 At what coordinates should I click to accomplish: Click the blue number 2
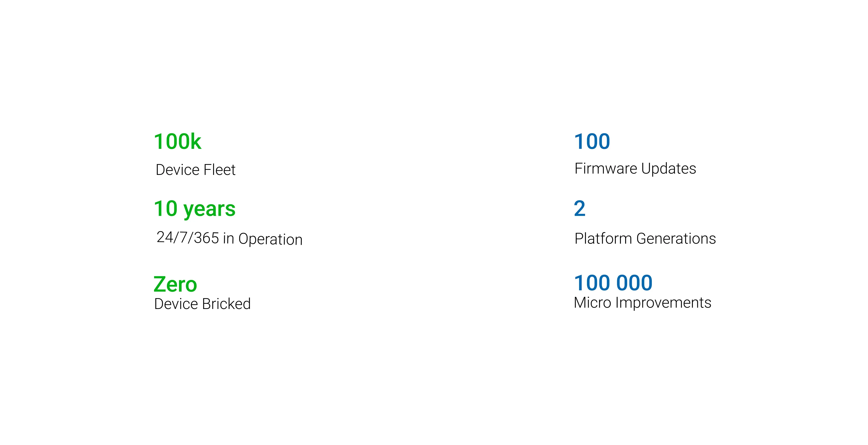coord(580,209)
